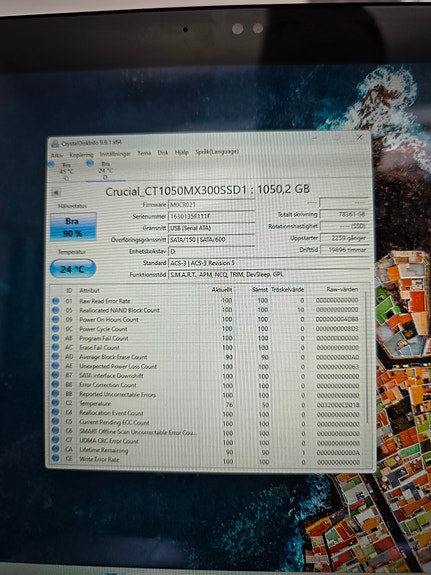Click the status dot for SMART Offline Scan Uncorrectable
Image resolution: width=431 pixels, height=575 pixels.
55,430
